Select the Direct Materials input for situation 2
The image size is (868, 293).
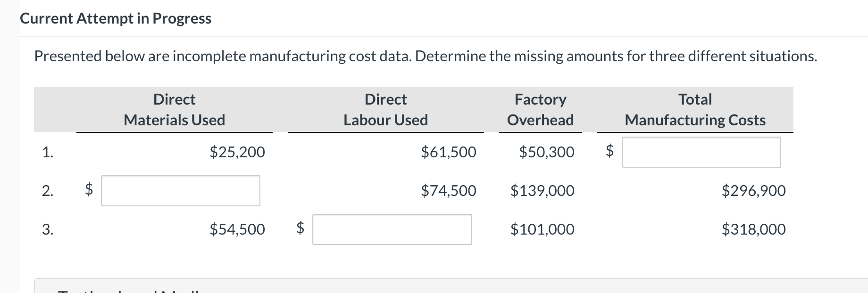point(180,191)
